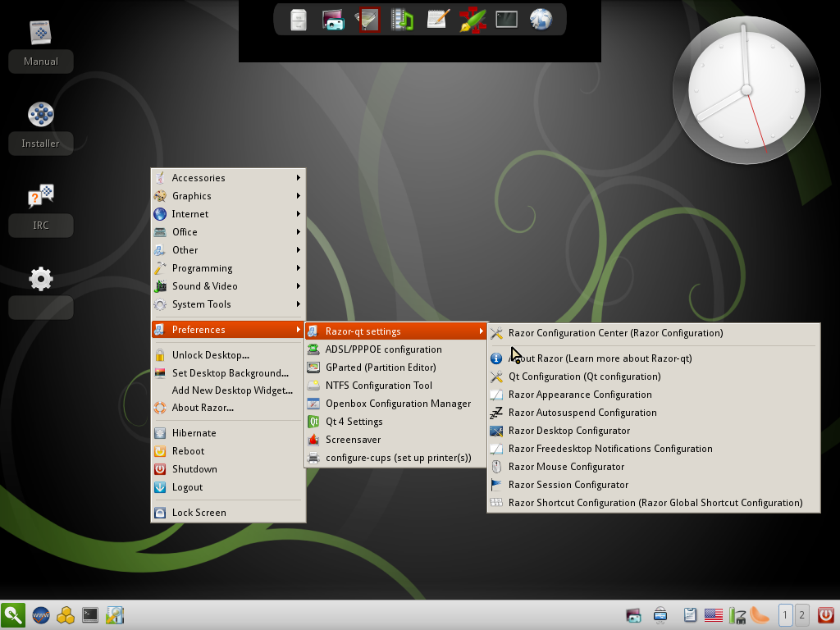This screenshot has width=840, height=630.
Task: Switch to desktop 2 in the pager
Action: [x=802, y=615]
